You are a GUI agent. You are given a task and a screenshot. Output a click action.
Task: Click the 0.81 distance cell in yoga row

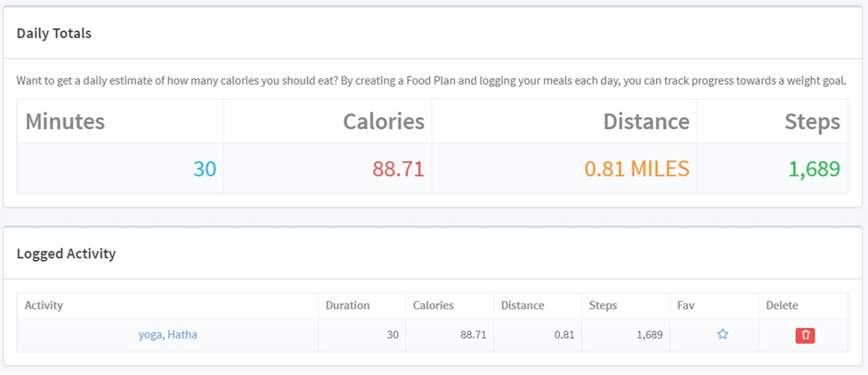(538, 335)
